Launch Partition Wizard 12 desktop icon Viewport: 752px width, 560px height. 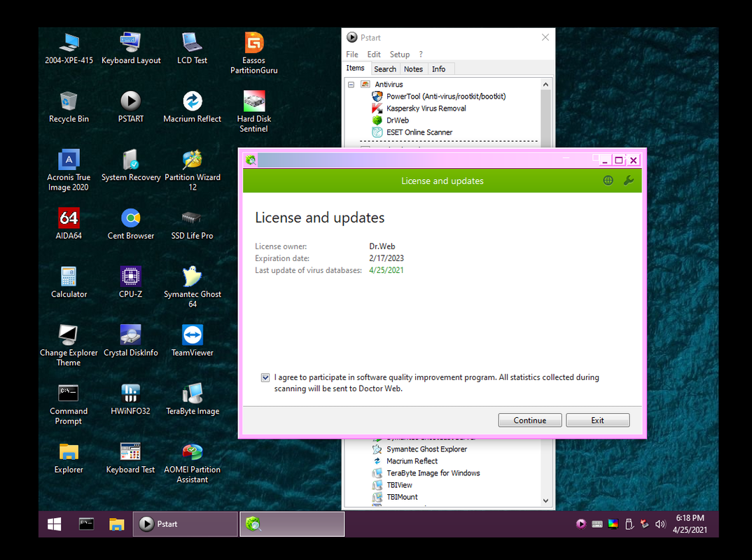[x=192, y=169]
